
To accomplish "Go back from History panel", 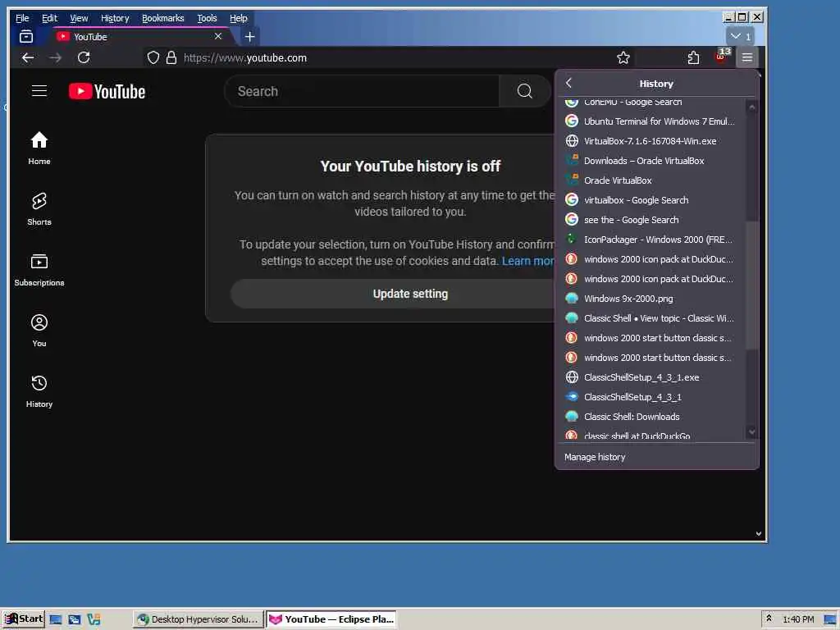I will [x=569, y=83].
